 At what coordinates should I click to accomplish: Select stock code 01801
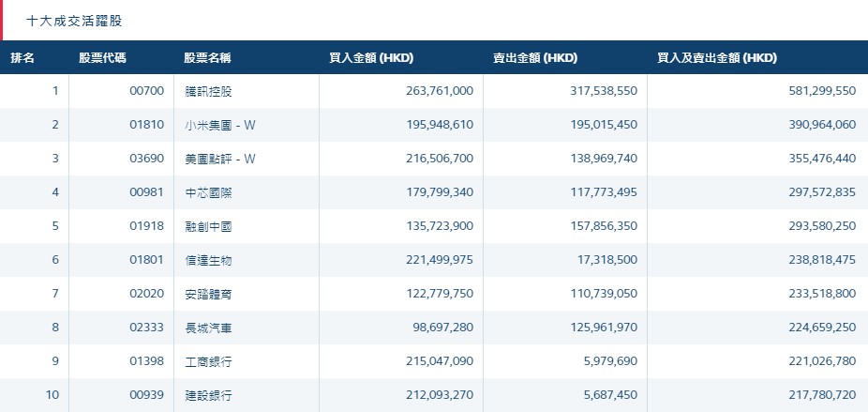[x=146, y=260]
